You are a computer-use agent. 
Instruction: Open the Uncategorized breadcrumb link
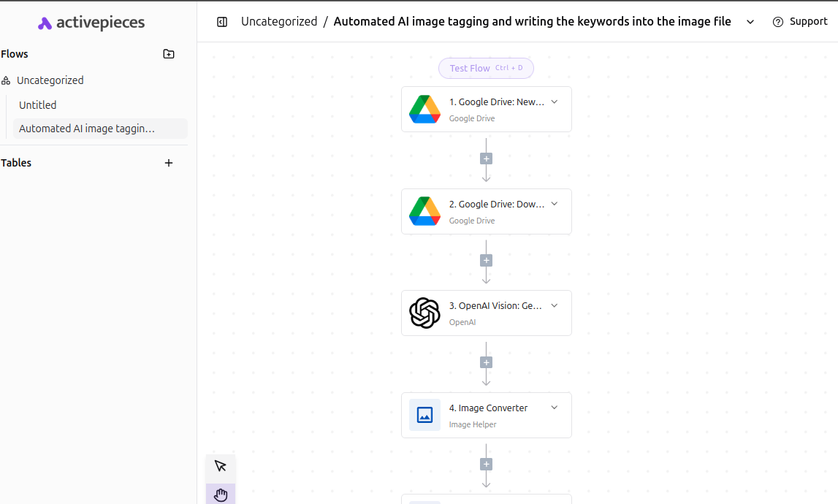[x=279, y=22]
